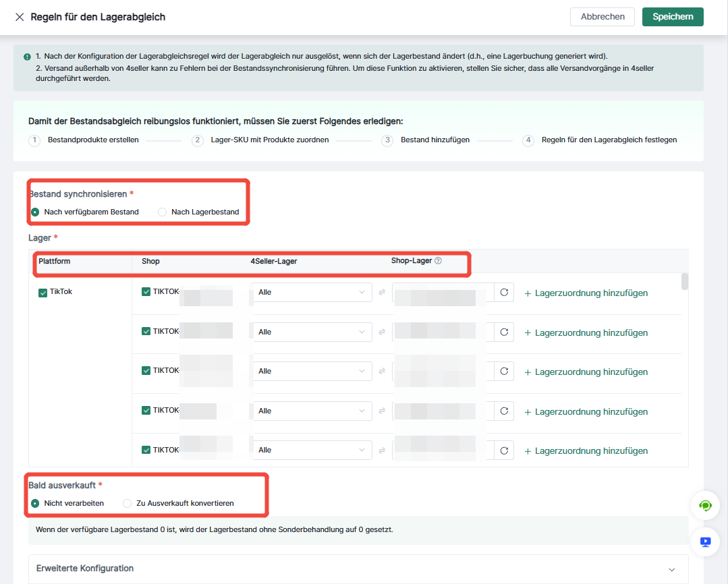Uncheck the TikTok platform checkbox
The image size is (728, 584).
coord(43,293)
